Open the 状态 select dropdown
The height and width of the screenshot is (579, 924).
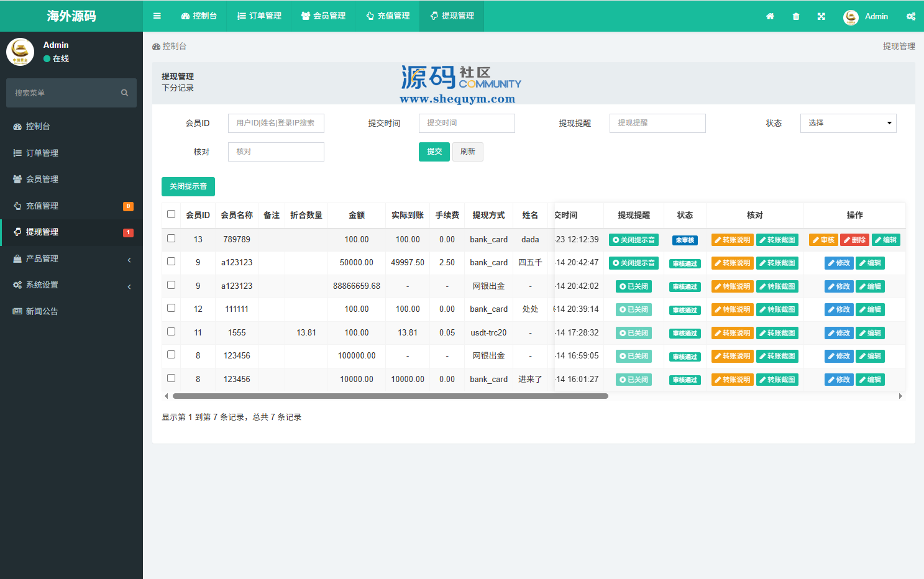pos(848,123)
